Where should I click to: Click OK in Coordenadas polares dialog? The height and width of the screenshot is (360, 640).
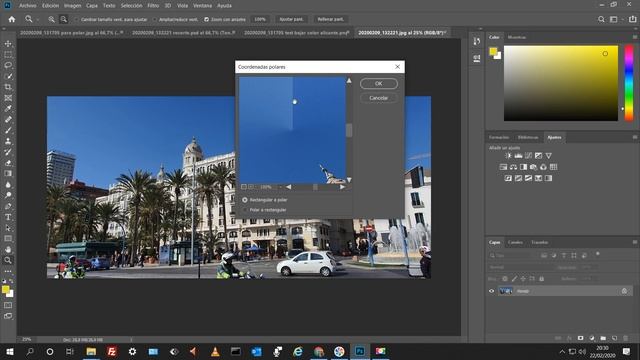379,84
